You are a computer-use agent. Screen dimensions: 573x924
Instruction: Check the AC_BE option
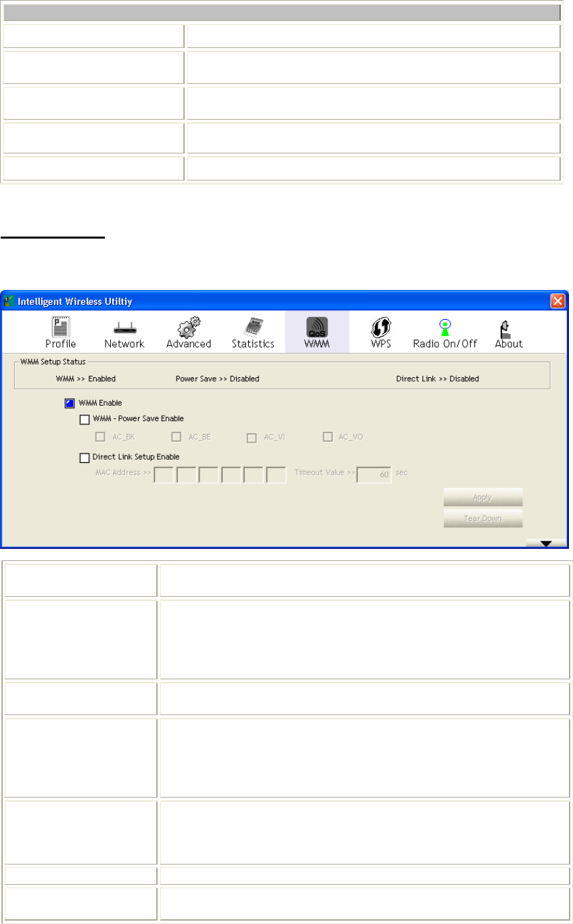(x=177, y=437)
